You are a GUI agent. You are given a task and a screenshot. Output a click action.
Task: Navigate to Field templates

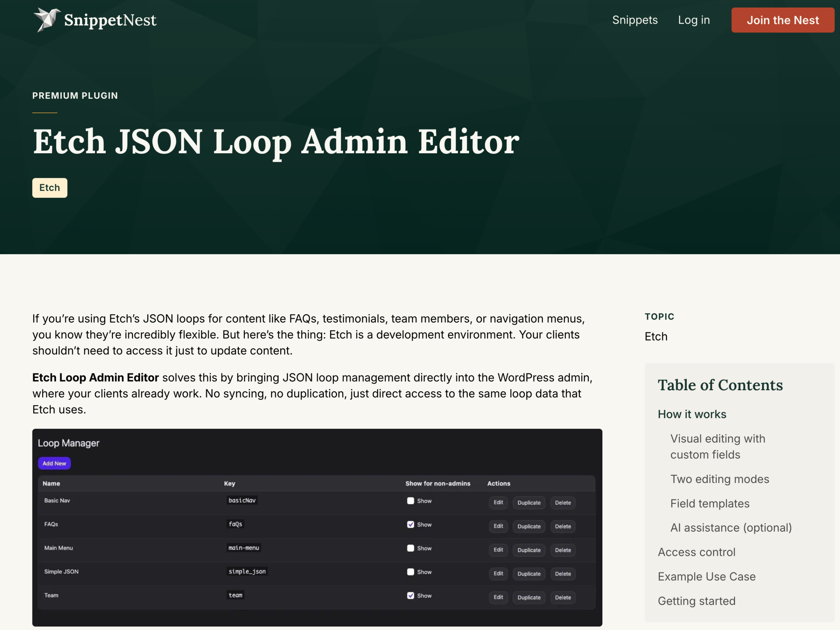pyautogui.click(x=710, y=504)
